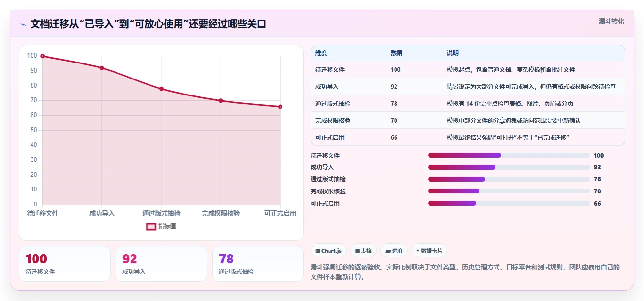Click the 可正式启用 progress bar
This screenshot has height=301, width=644.
click(509, 203)
